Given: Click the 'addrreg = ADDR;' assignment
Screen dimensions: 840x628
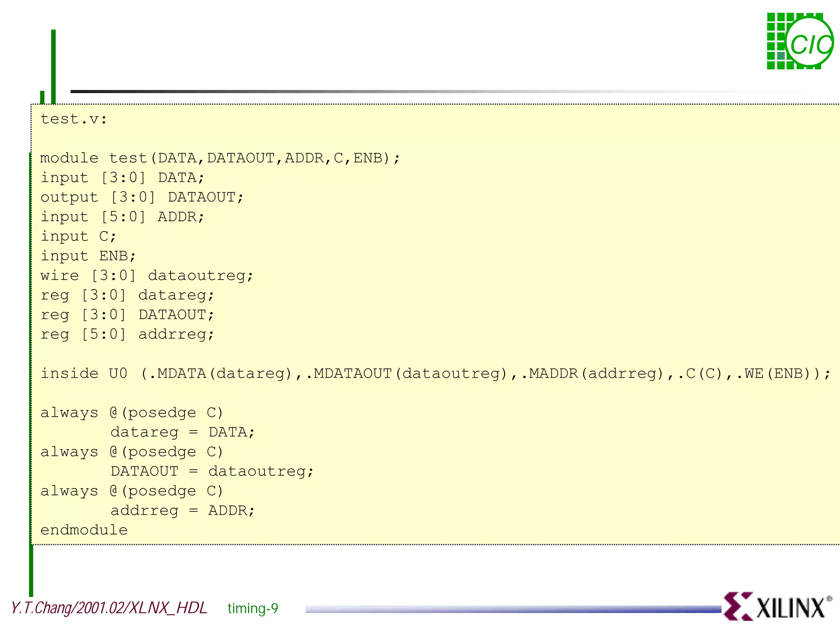Looking at the screenshot, I should point(183,511).
